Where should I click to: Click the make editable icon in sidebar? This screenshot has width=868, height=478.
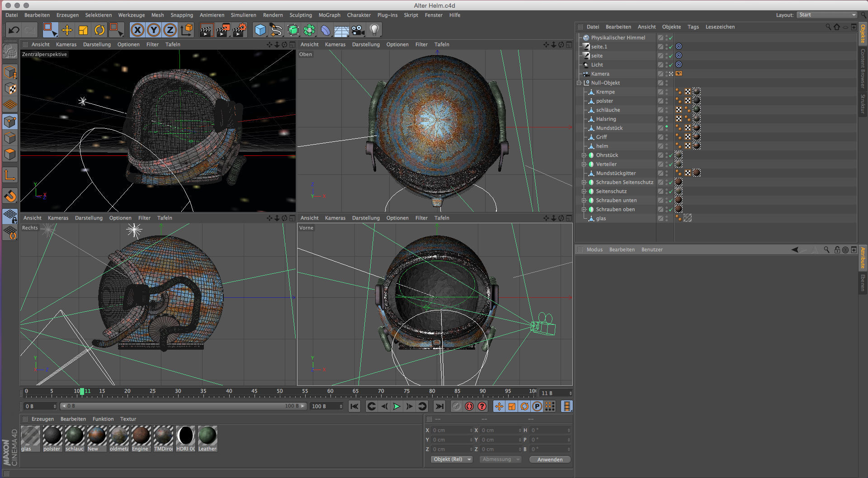(x=10, y=51)
